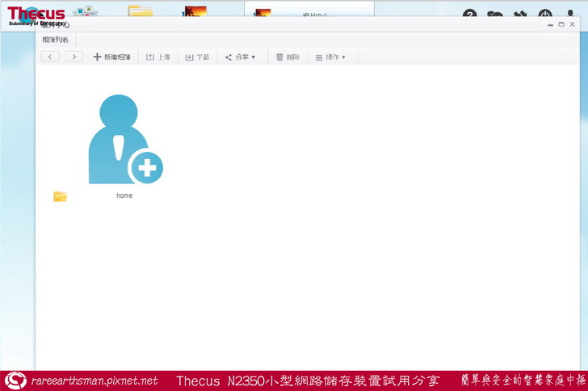Click the small yellow folder icon

pyautogui.click(x=60, y=196)
